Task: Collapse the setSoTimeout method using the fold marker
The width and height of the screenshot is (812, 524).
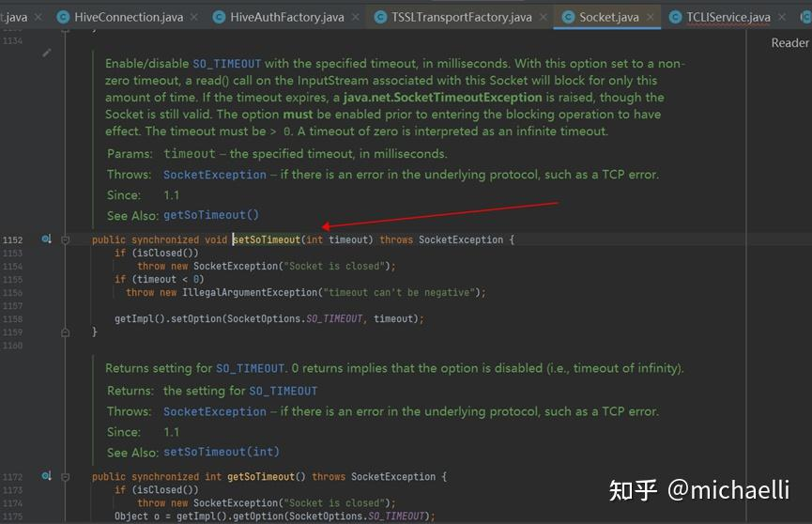Action: (66, 239)
